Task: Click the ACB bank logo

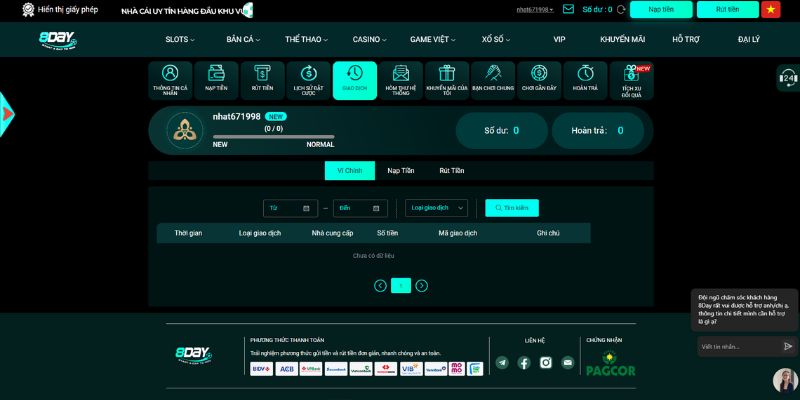Action: click(286, 369)
